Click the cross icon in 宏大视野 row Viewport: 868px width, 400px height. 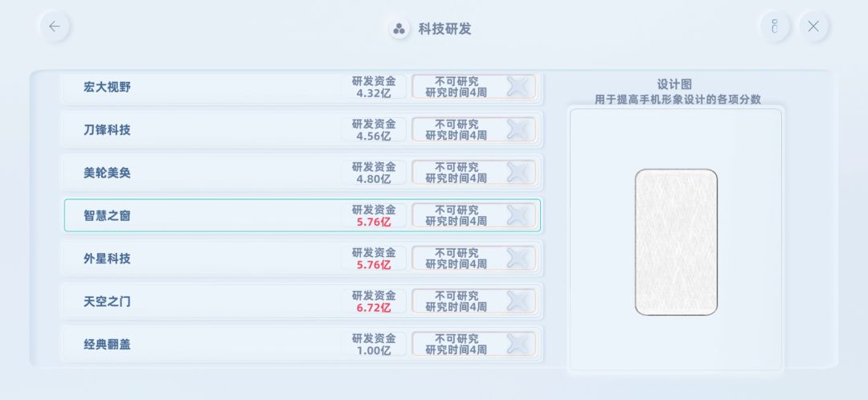pos(518,87)
